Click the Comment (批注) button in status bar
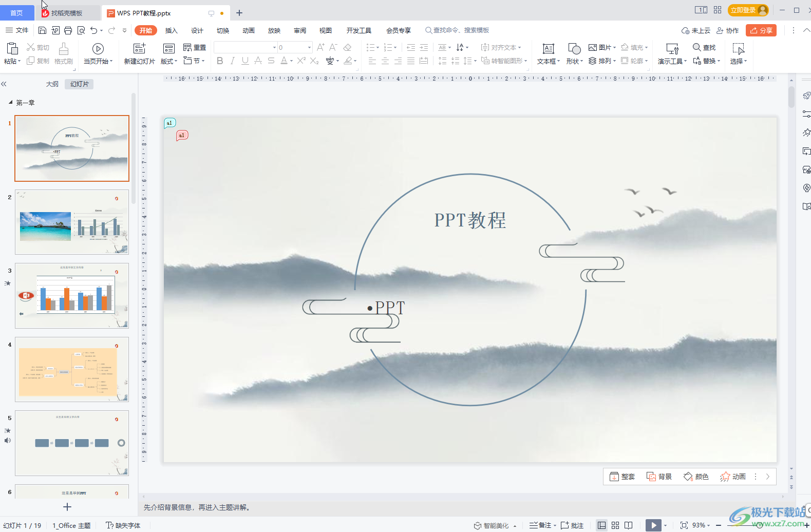Viewport: 811px width, 532px height. (x=572, y=525)
